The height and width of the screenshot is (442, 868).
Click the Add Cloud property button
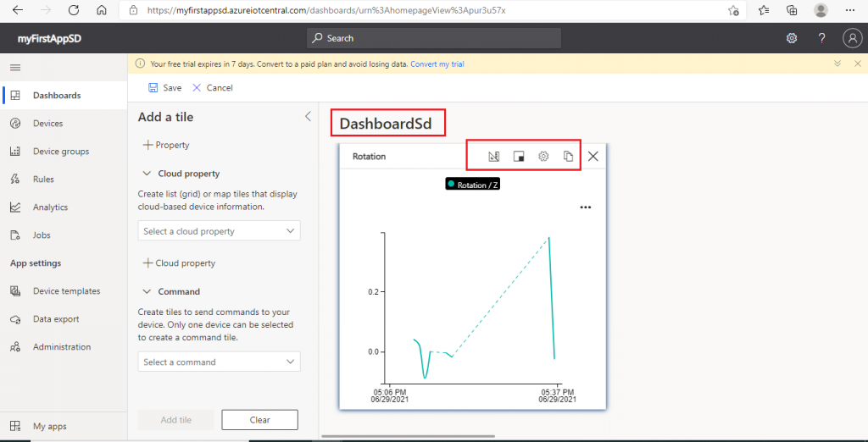179,263
